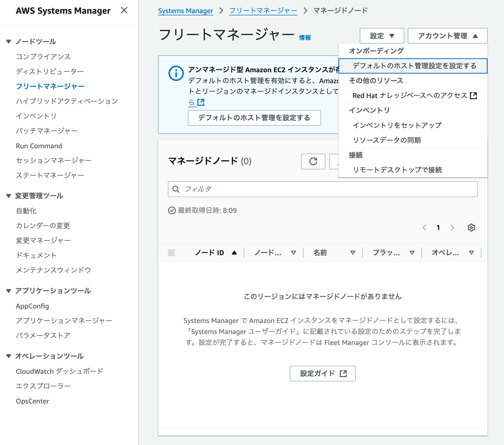Open フリートマネージャー in sidebar
This screenshot has width=504, height=445.
(50, 86)
